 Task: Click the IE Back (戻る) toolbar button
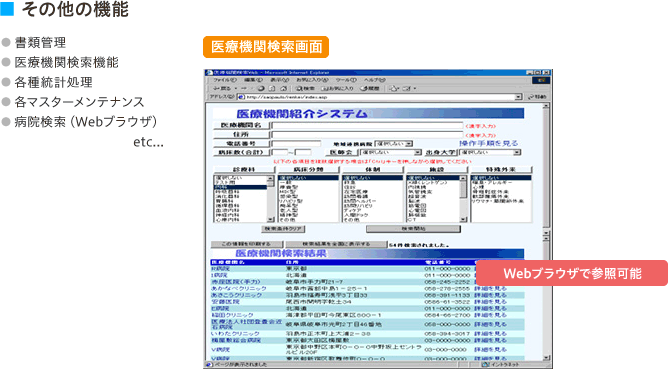tap(222, 88)
